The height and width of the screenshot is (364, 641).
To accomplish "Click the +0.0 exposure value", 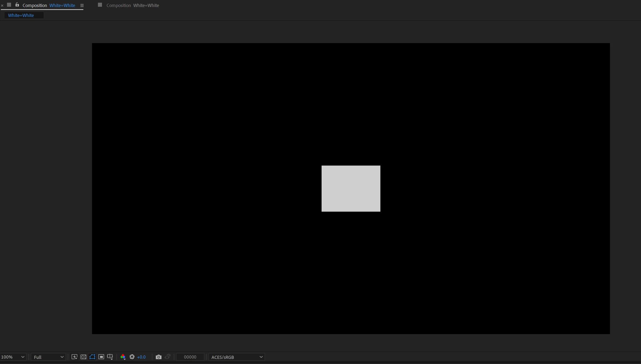I will pos(141,357).
